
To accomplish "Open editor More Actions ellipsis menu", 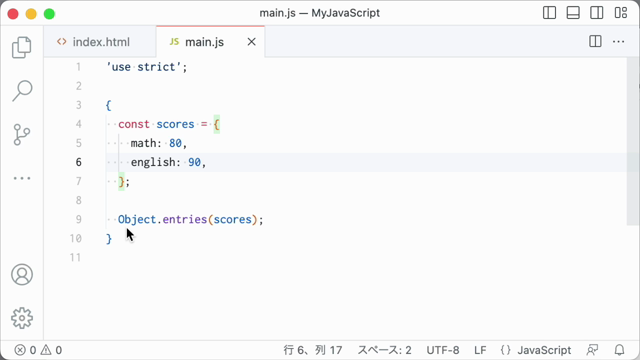I will point(618,42).
